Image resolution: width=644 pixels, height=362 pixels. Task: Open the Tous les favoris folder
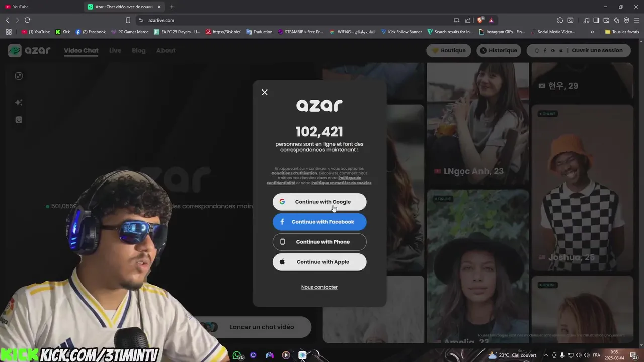point(622,32)
